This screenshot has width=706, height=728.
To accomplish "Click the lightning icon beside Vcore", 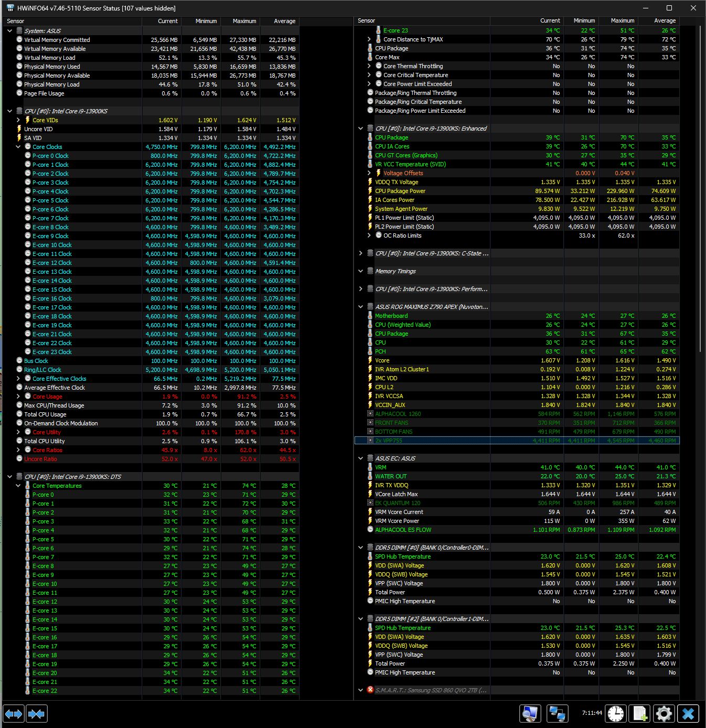I will 370,360.
